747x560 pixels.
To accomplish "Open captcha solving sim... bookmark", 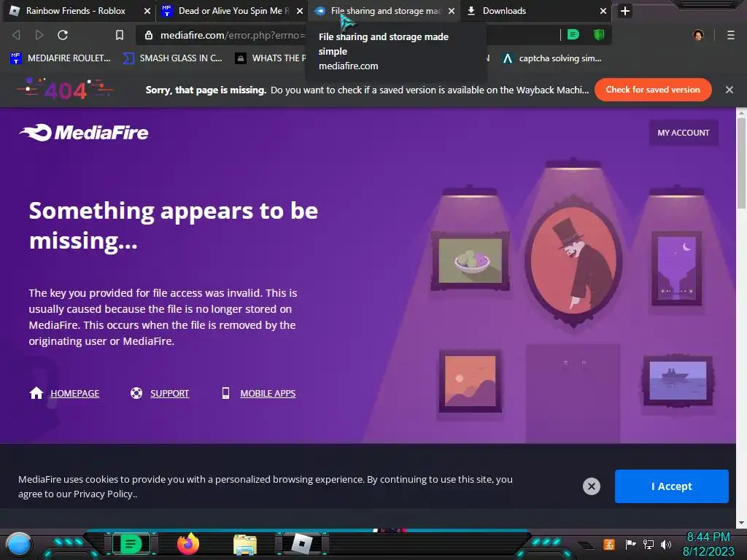I will [x=553, y=58].
